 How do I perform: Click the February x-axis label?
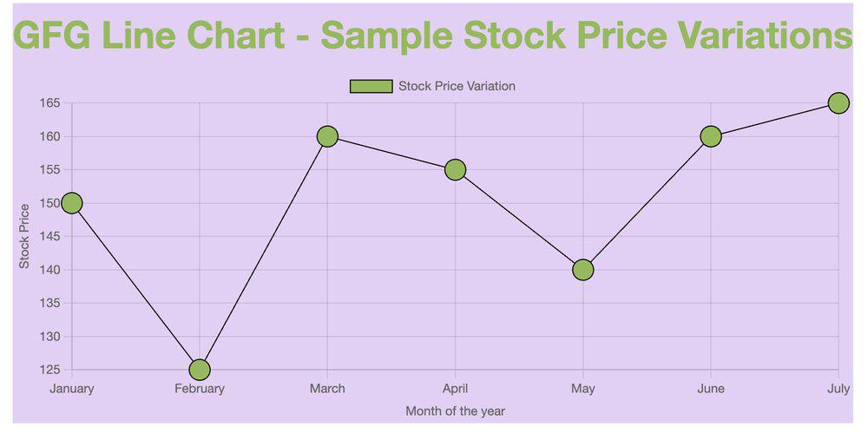(x=200, y=389)
